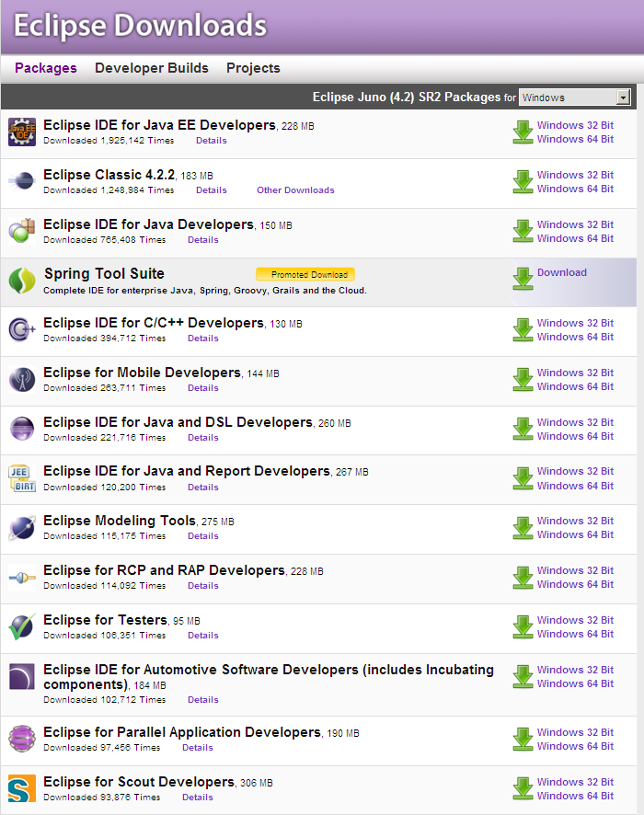Download Windows 32 Bit Scout Developers
The width and height of the screenshot is (644, 815).
click(x=575, y=782)
